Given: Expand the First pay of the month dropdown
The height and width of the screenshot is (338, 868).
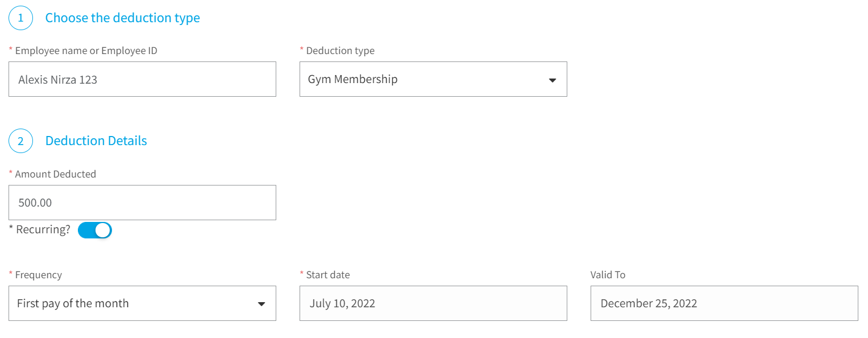Looking at the screenshot, I should click(142, 303).
